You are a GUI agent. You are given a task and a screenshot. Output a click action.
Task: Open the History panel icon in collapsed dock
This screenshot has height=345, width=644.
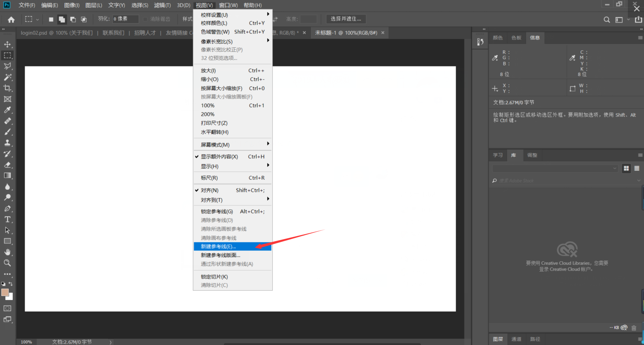[x=480, y=42]
